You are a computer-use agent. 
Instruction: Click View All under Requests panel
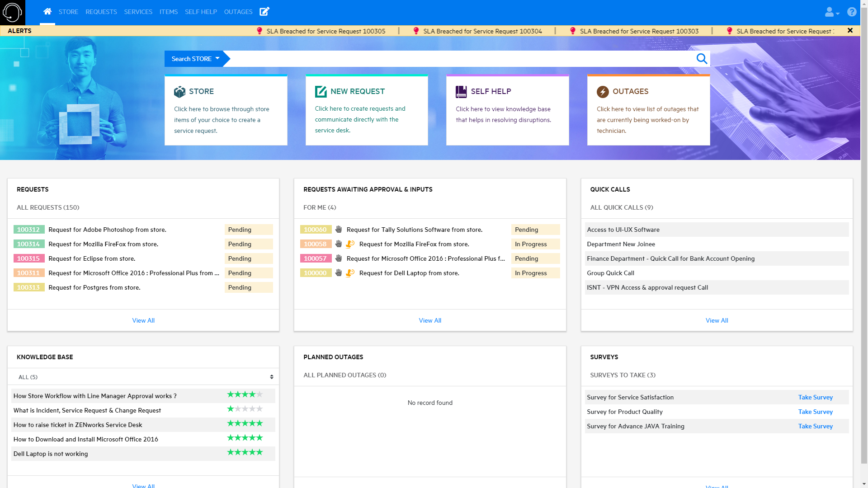pos(143,320)
